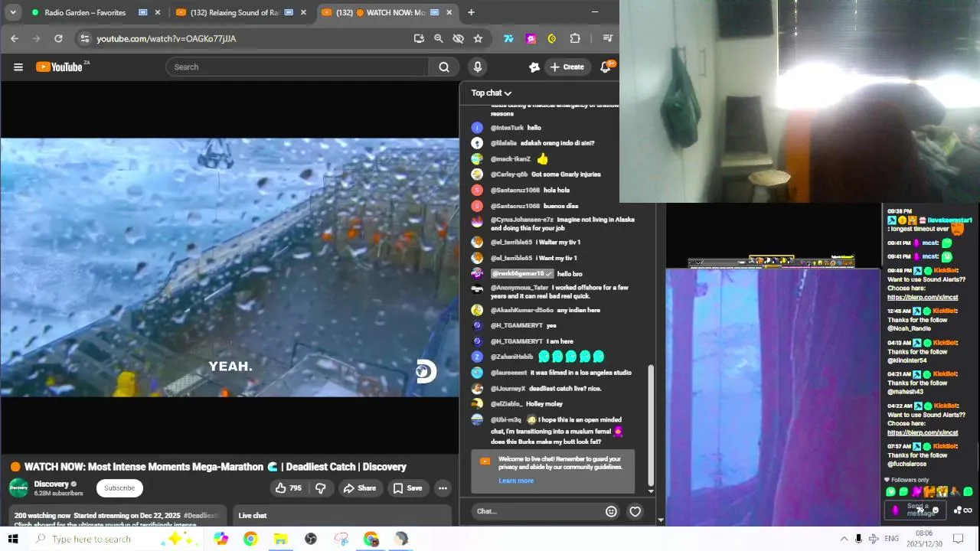
Task: Click the Followers only label
Action: tap(910, 480)
